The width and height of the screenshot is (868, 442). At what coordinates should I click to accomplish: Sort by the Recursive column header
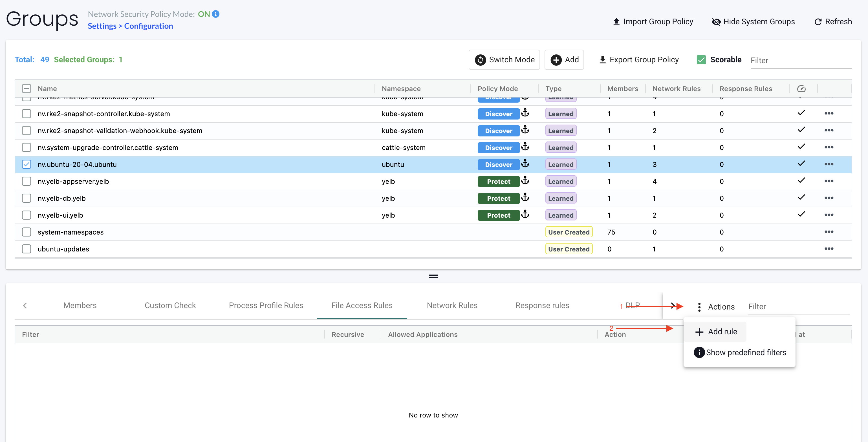point(348,335)
